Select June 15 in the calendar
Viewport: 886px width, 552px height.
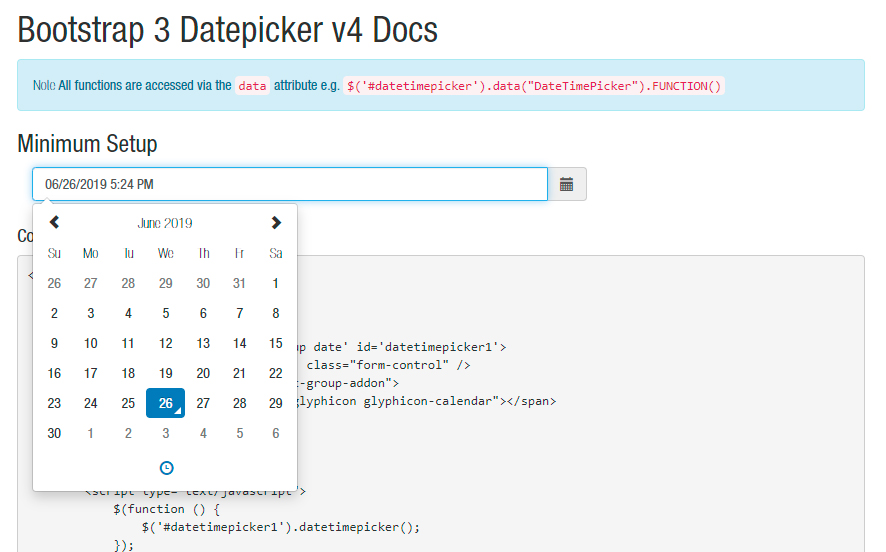(275, 343)
